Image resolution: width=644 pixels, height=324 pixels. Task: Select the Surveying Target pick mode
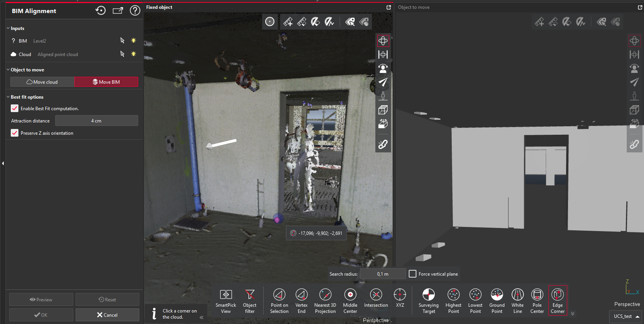(428, 301)
